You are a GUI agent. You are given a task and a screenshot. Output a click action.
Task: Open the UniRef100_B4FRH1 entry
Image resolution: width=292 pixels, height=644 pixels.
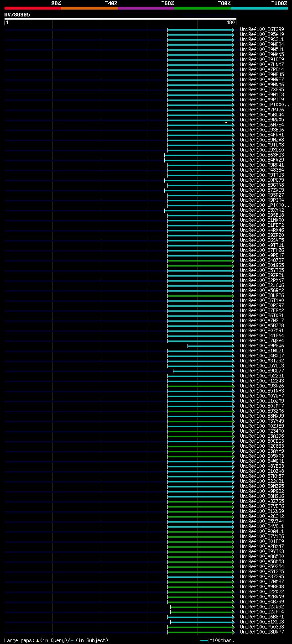[262, 135]
